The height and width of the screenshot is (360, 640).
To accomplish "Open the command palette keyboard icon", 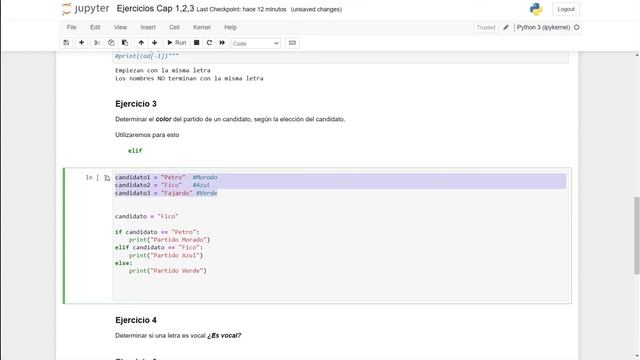I will [292, 43].
